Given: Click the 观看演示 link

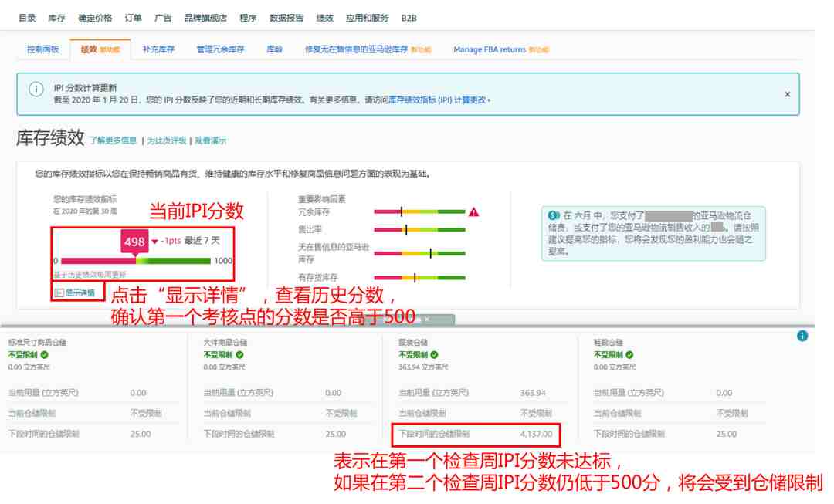Looking at the screenshot, I should pyautogui.click(x=210, y=140).
